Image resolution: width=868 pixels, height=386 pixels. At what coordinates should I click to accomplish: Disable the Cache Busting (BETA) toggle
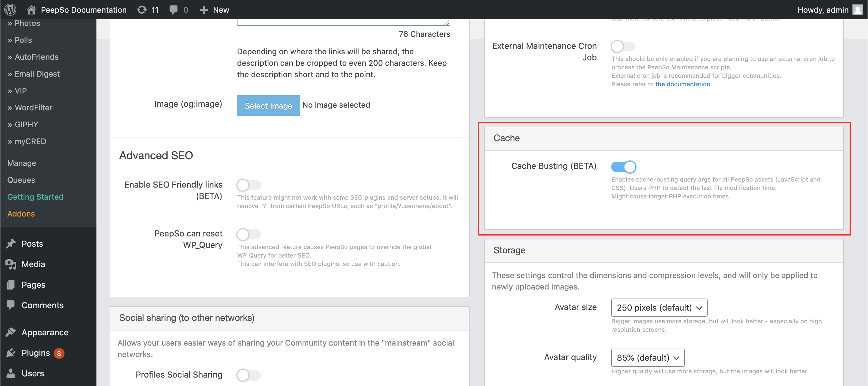[x=623, y=166]
